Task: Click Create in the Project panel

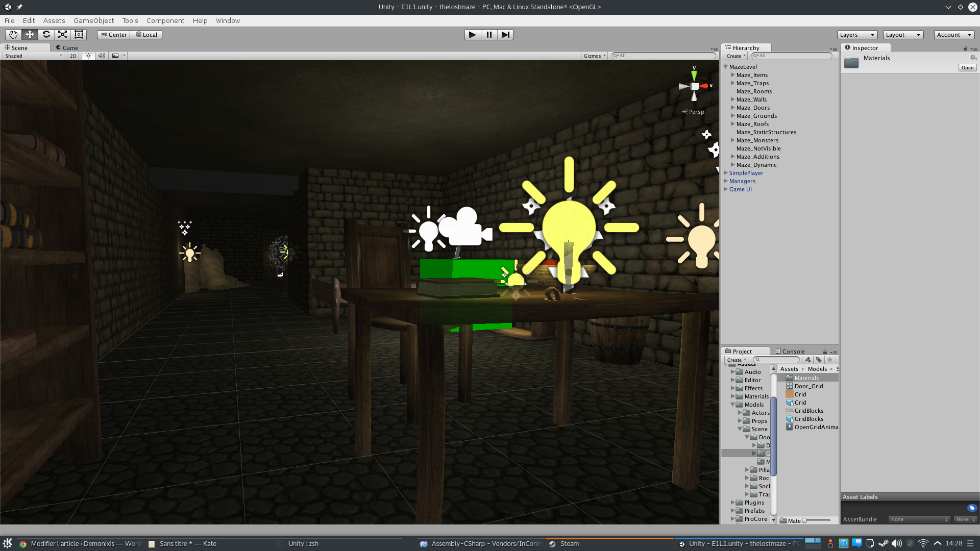Action: 735,359
